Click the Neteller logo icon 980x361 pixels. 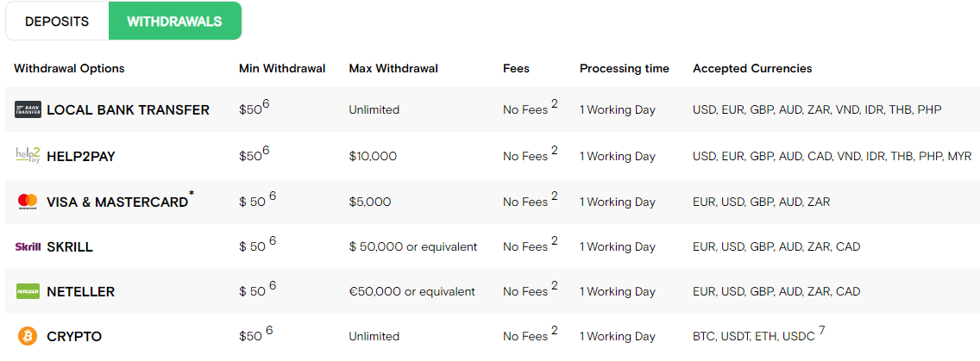coord(28,291)
